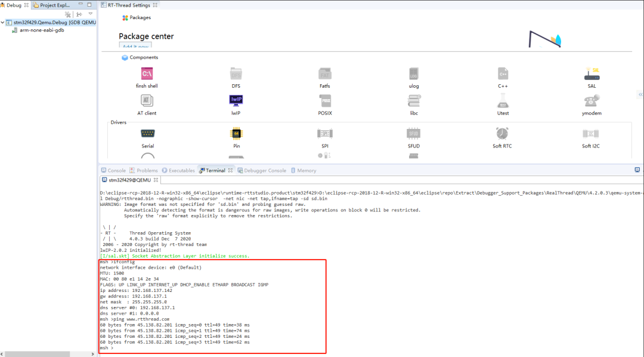Select the SPI driver icon
The image size is (644, 357).
tap(325, 134)
